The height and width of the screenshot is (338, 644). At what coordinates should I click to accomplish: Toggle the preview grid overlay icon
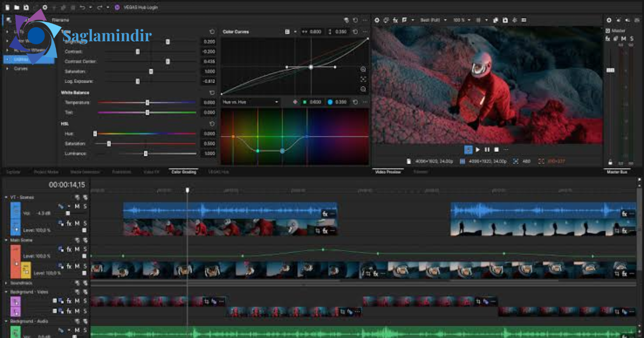pyautogui.click(x=478, y=20)
